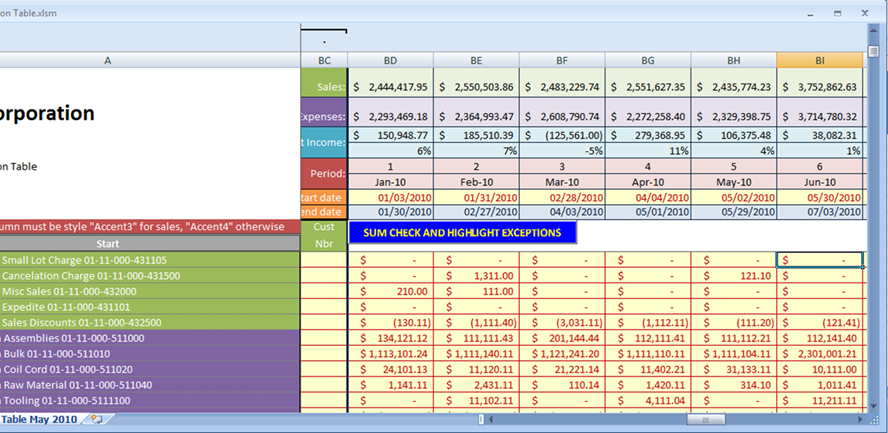
Task: Open the Table May 2010 sheet tab
Action: (38, 419)
